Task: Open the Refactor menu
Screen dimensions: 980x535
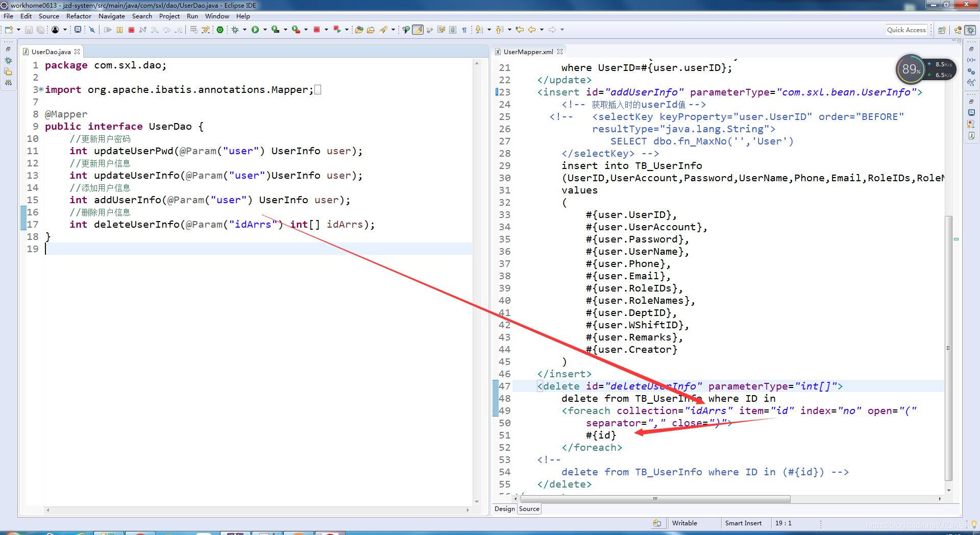Action: [x=79, y=16]
